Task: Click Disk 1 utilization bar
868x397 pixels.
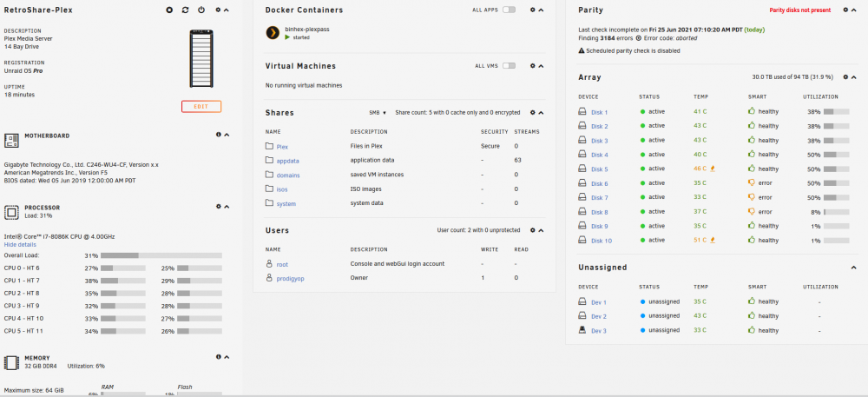Action: click(x=837, y=112)
